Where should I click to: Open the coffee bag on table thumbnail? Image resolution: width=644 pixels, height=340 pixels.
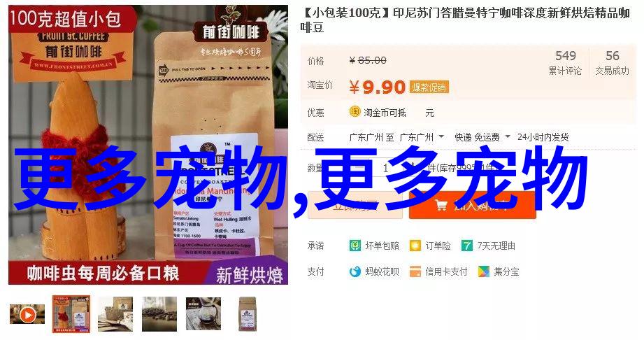point(115,314)
